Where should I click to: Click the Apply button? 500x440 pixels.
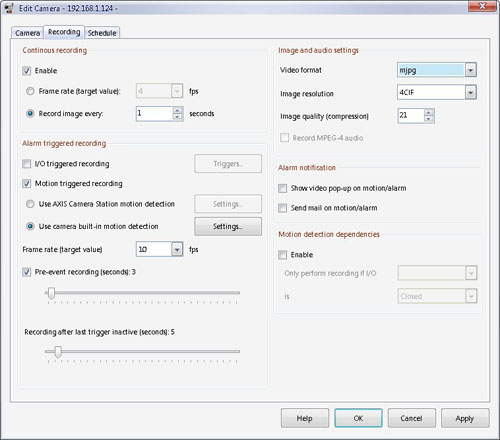(465, 418)
